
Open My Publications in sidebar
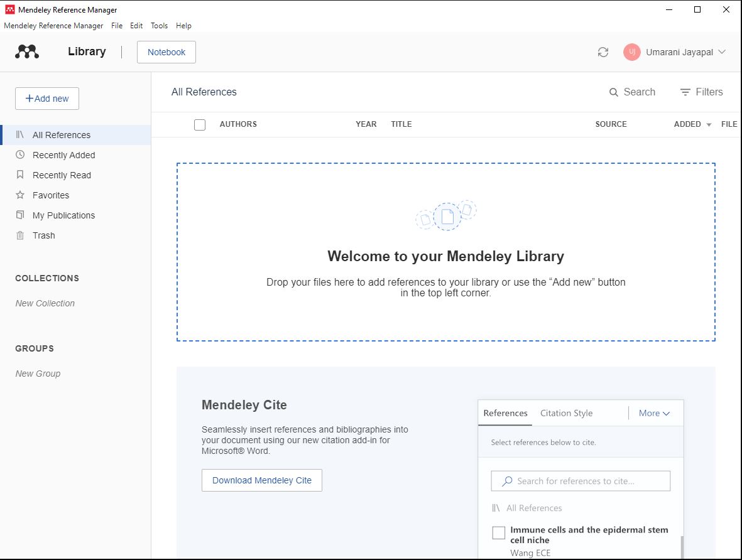click(76, 215)
